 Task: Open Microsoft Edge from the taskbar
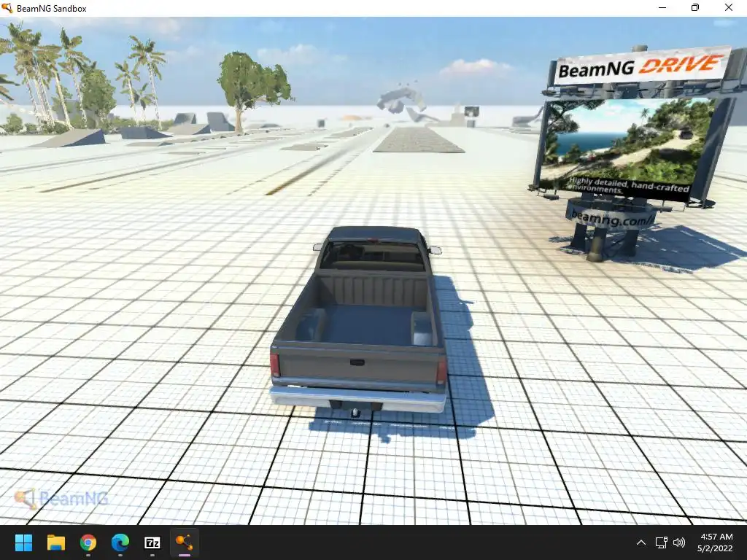tap(120, 542)
